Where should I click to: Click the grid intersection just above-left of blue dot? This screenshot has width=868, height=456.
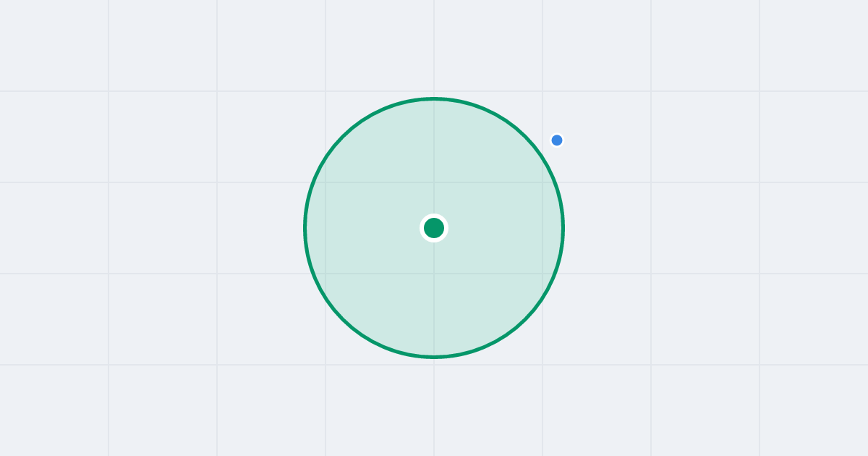point(542,91)
